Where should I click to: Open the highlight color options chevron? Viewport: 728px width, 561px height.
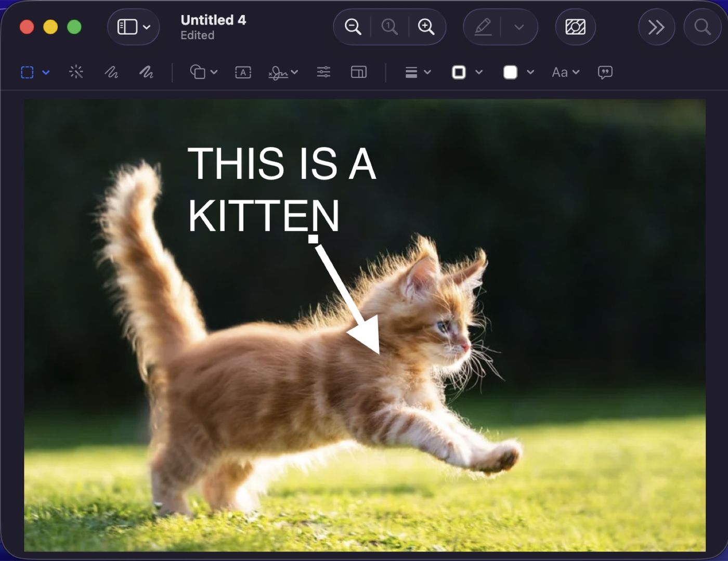[x=519, y=27]
